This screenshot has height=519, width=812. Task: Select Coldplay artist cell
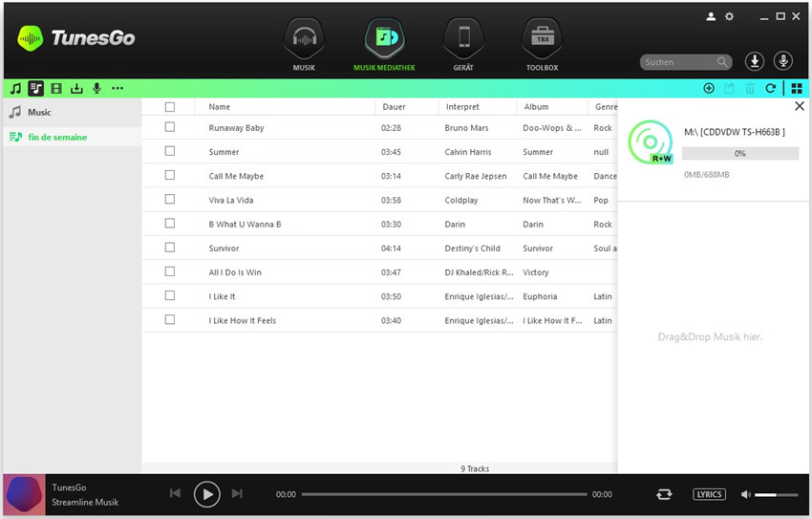[x=460, y=200]
